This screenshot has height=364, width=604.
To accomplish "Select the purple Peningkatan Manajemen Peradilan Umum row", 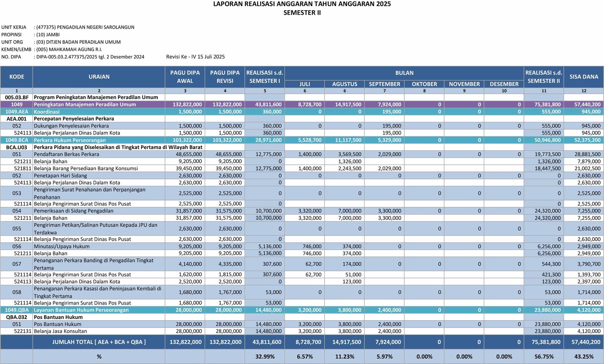I will 85,105.
